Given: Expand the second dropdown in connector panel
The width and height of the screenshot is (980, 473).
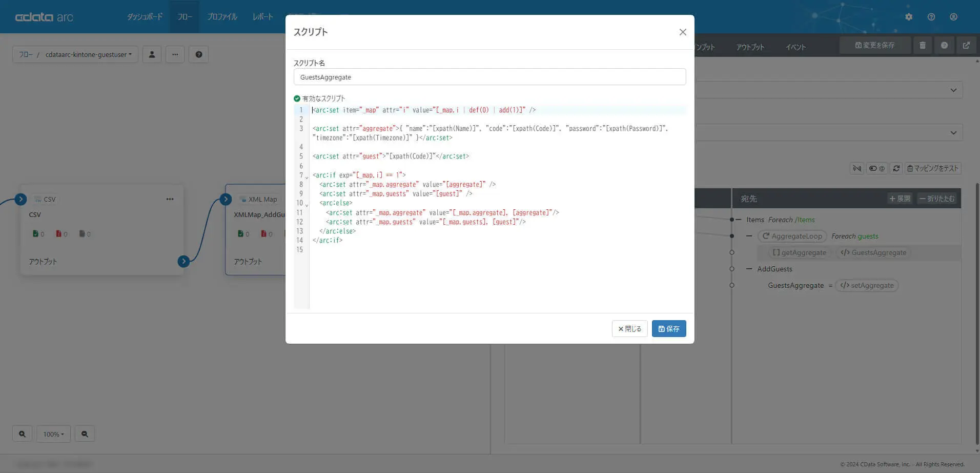Looking at the screenshot, I should [953, 132].
